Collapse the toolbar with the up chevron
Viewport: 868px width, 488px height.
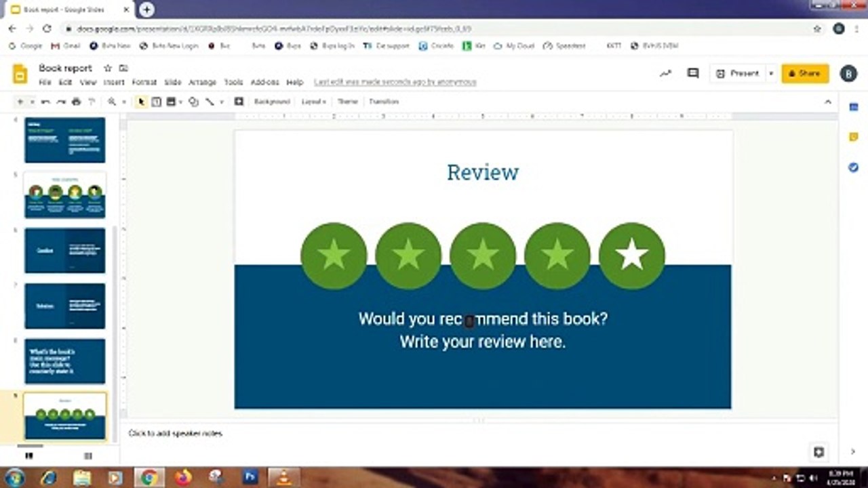click(x=827, y=102)
